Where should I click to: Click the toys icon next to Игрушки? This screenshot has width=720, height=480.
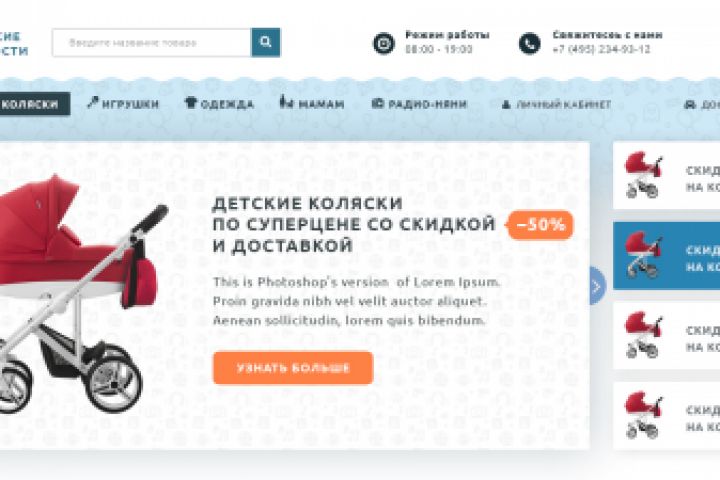coord(93,102)
